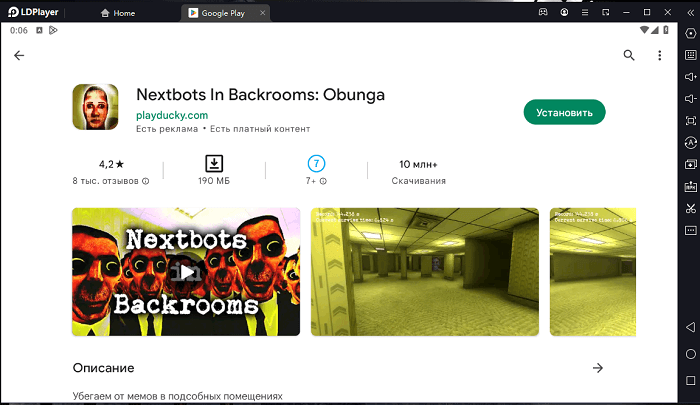Tap the 7+ age rating badge
Viewport: 700px width, 405px height.
316,164
